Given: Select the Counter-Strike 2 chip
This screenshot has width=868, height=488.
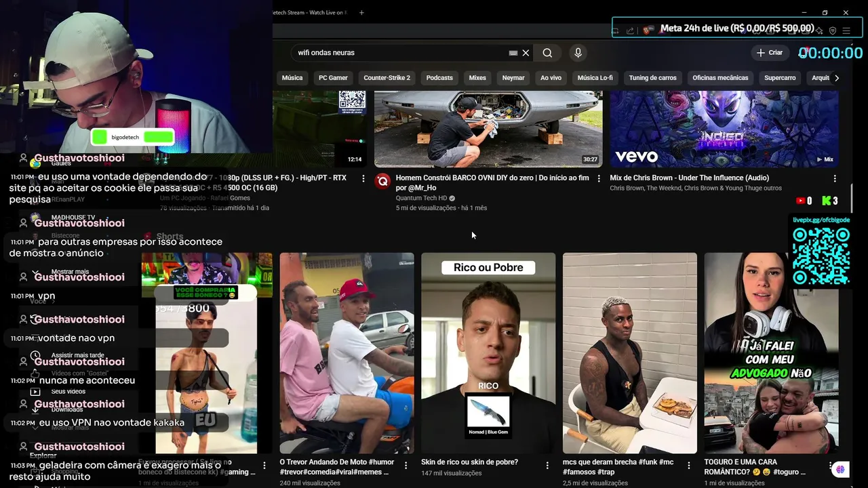Looking at the screenshot, I should coord(387,78).
